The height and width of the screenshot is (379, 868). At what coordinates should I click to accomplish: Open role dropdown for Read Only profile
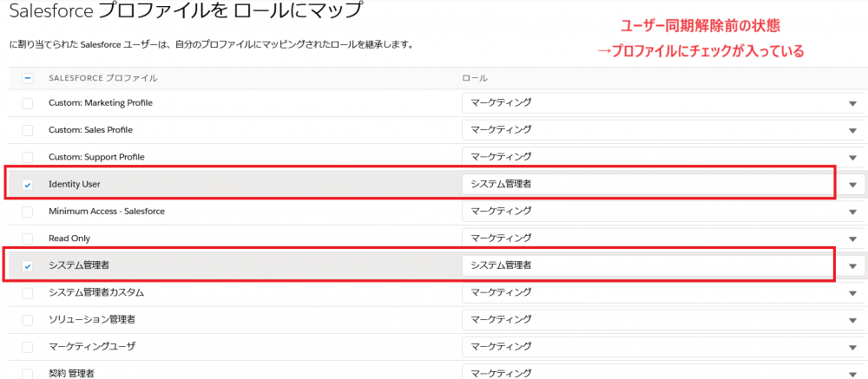[663, 239]
